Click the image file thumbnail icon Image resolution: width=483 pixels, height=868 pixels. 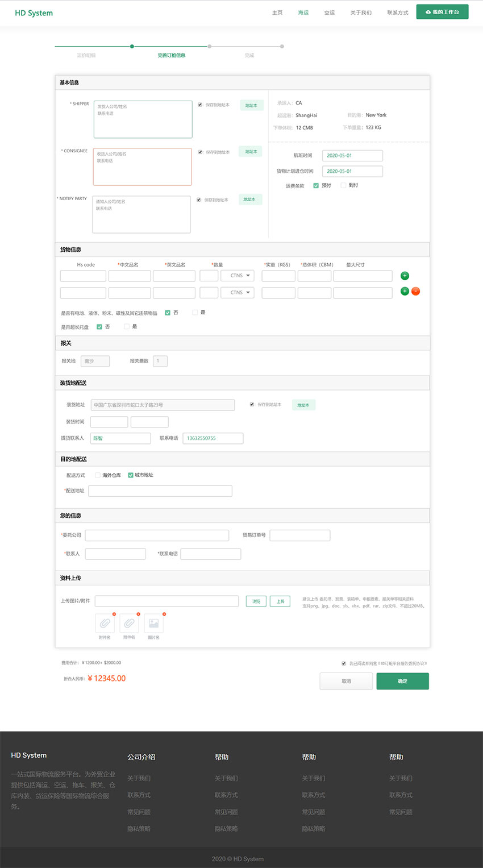[153, 624]
